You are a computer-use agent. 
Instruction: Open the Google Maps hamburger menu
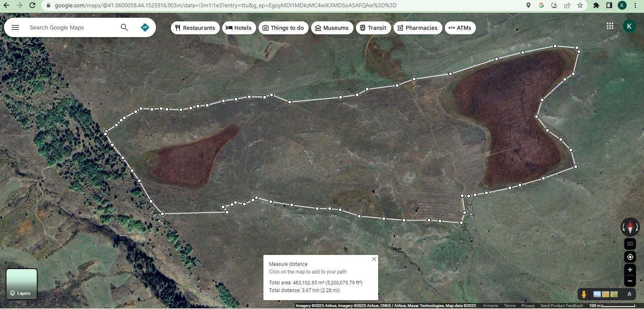[x=15, y=27]
